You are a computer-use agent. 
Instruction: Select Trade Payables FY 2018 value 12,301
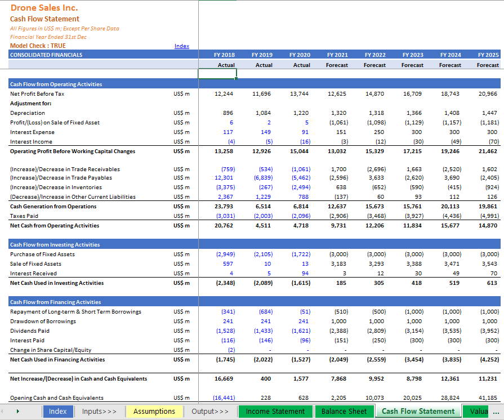tap(225, 178)
